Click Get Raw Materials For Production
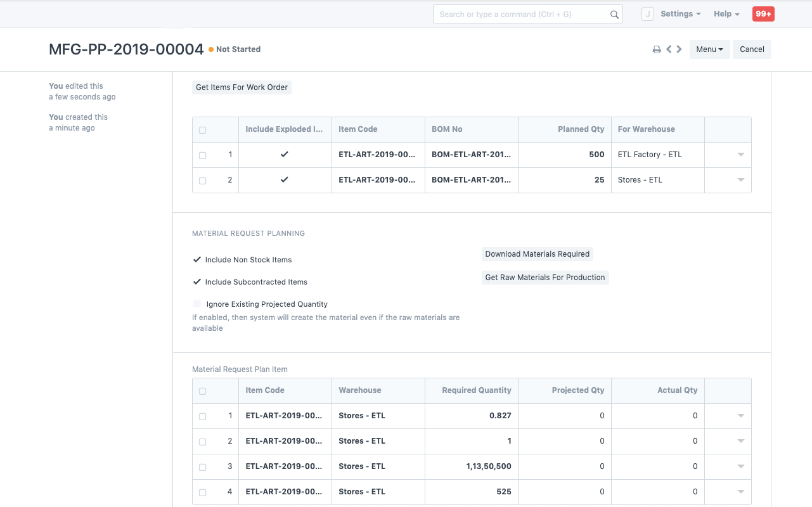The image size is (812, 507). point(545,278)
